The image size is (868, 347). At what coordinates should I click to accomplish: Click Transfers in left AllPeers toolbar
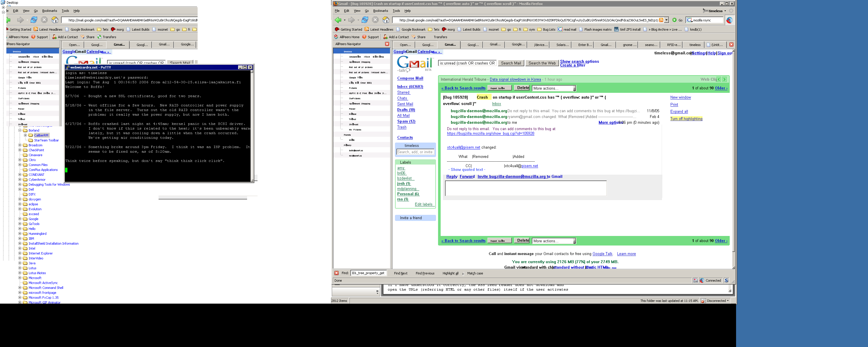(106, 37)
